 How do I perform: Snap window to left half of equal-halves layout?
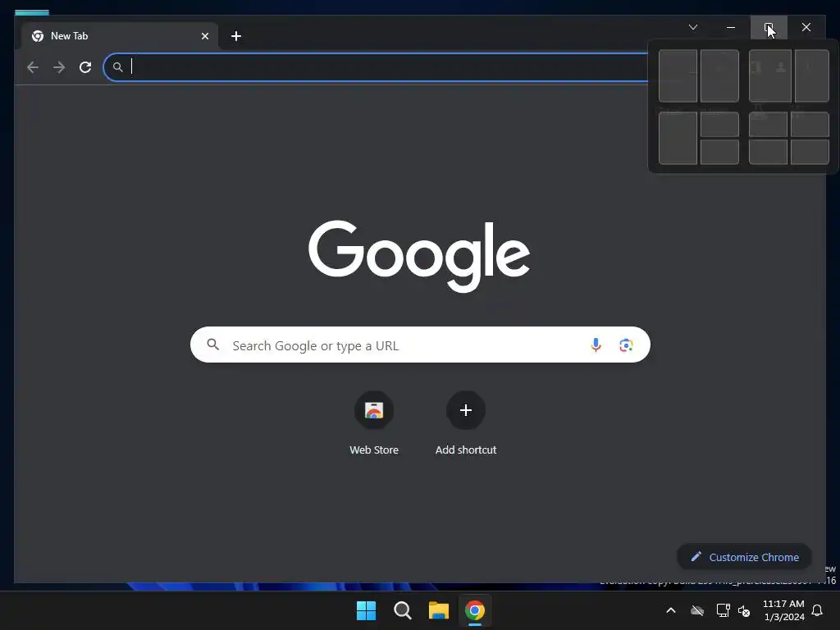(678, 76)
